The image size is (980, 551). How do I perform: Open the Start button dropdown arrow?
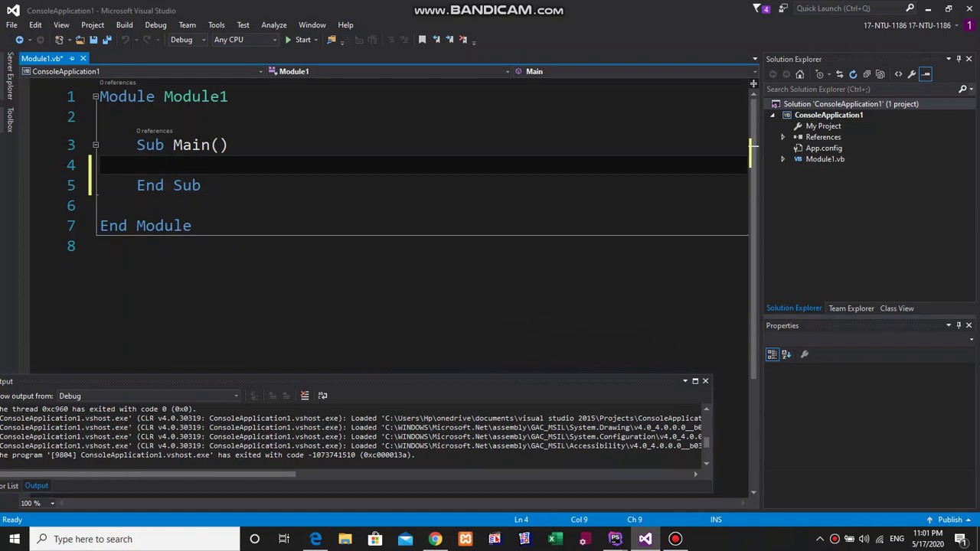point(315,40)
